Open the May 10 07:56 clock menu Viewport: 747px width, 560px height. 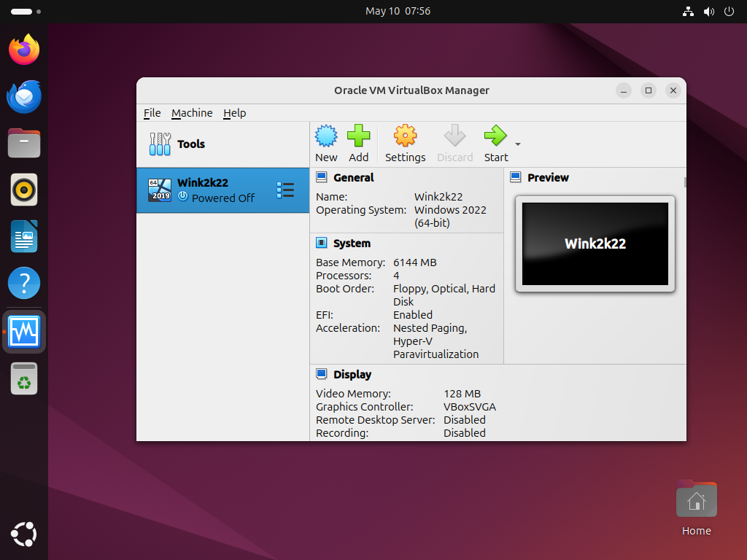point(398,11)
